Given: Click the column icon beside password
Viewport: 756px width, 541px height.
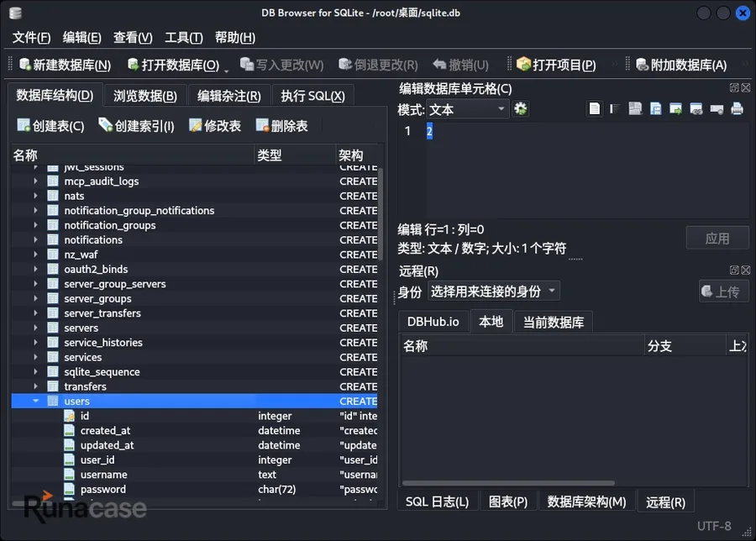Looking at the screenshot, I should 70,490.
